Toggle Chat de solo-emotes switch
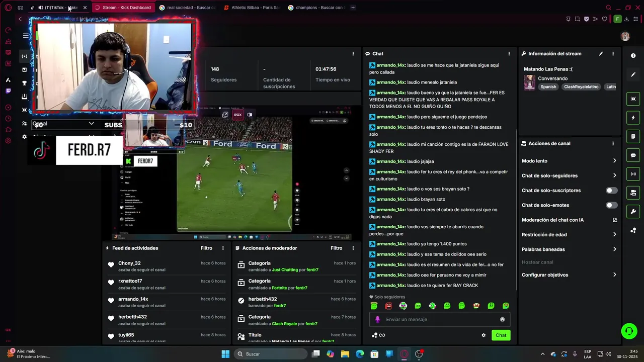644x362 pixels. (611, 205)
